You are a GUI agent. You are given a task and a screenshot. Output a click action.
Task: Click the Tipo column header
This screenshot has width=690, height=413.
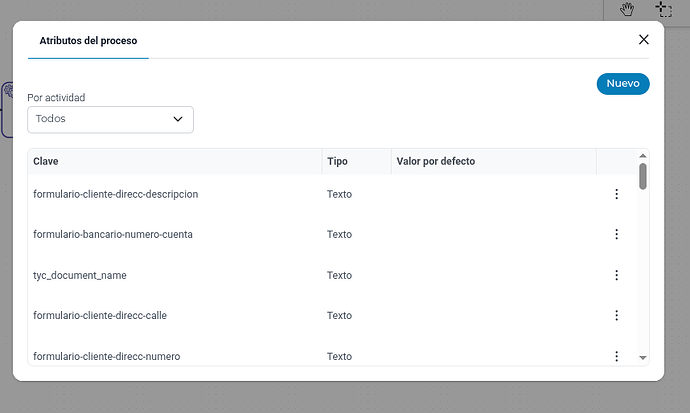pos(337,161)
